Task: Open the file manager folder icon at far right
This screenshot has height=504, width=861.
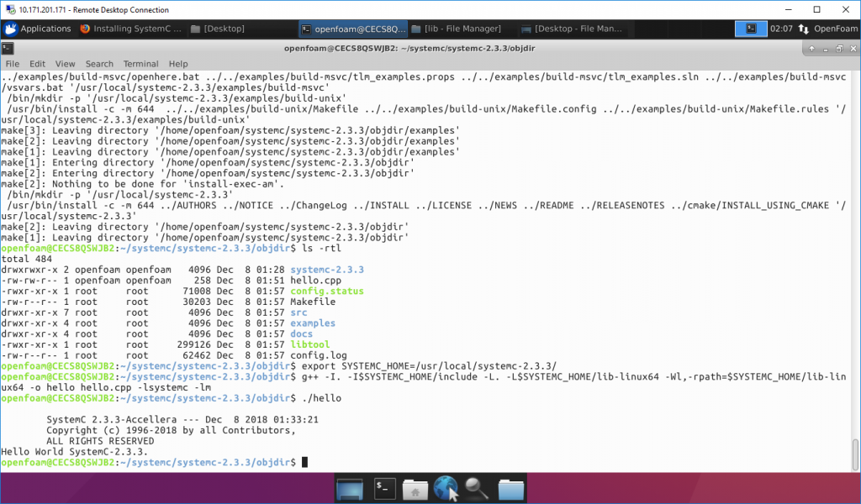Action: click(x=511, y=488)
